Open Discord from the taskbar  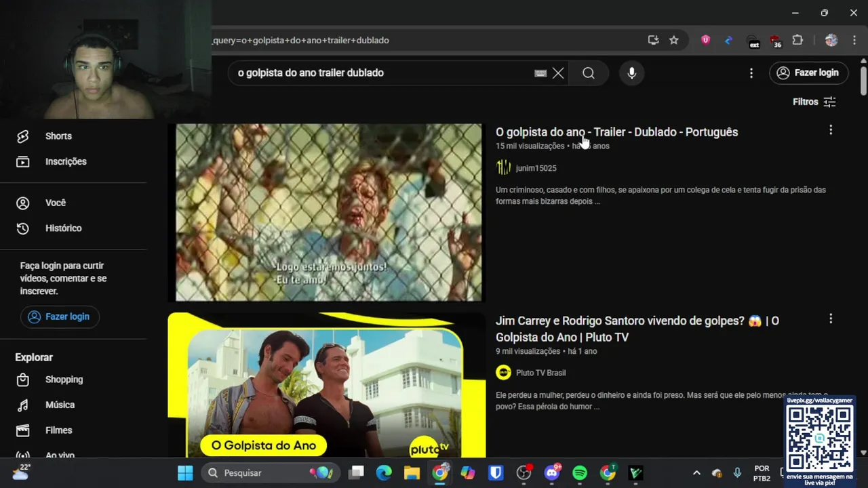[x=552, y=472]
